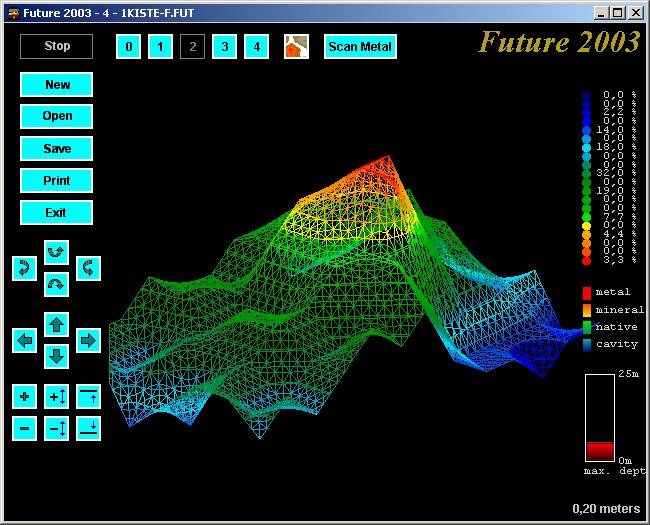
Task: Click the U-shaped curved rotate arrow
Action: [x=56, y=252]
